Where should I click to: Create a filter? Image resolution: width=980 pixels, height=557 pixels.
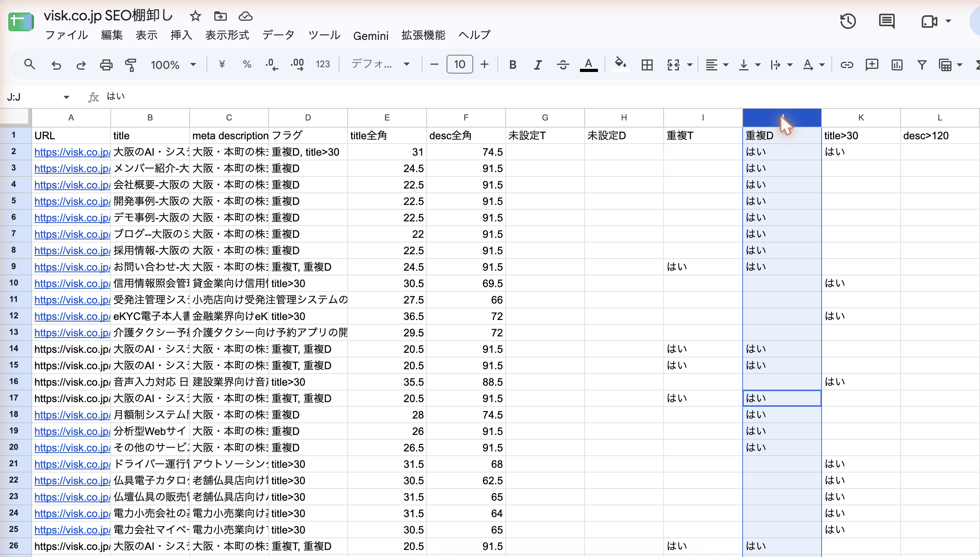922,65
